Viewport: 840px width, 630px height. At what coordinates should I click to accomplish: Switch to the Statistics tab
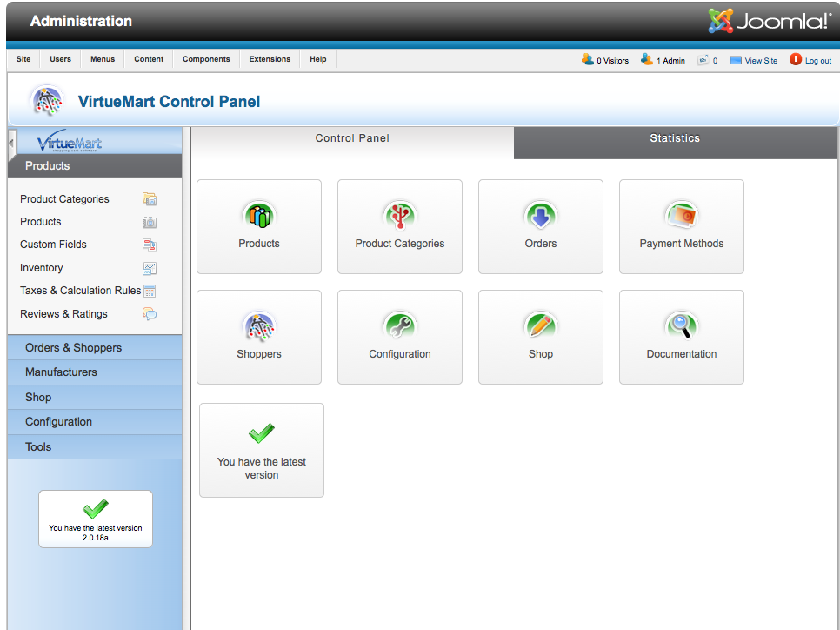[675, 139]
